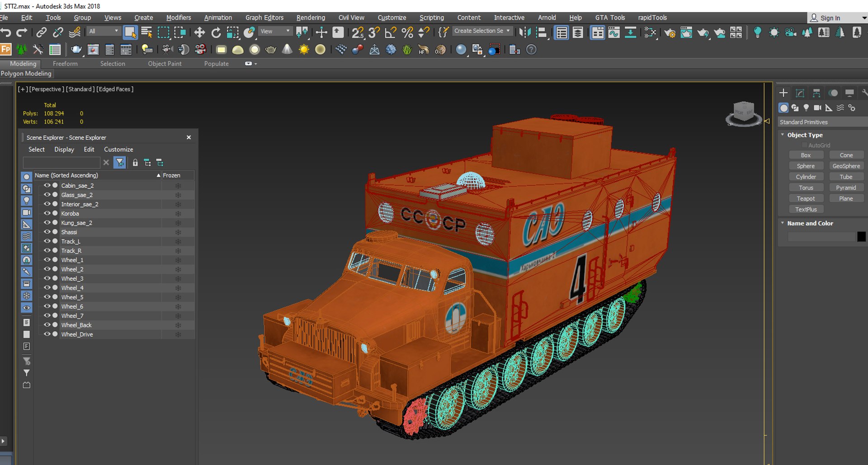Select Kung_sae_2 in the Scene Explorer
The image size is (868, 465).
(77, 223)
